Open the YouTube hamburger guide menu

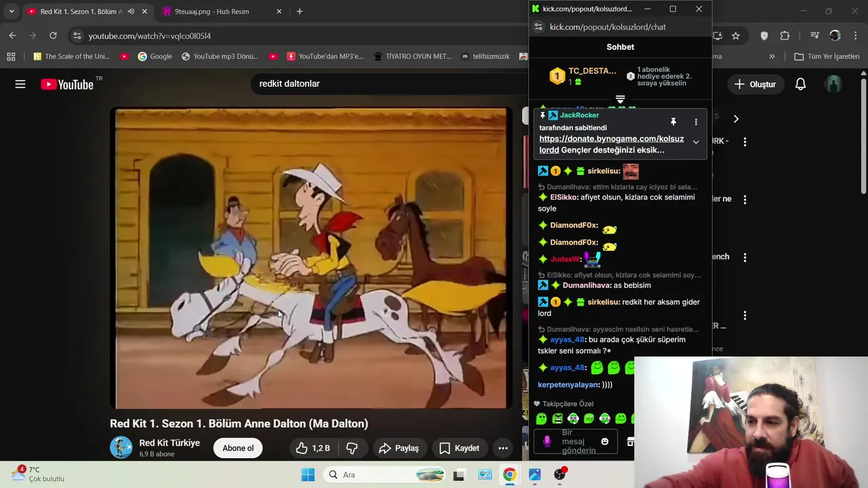tap(20, 84)
